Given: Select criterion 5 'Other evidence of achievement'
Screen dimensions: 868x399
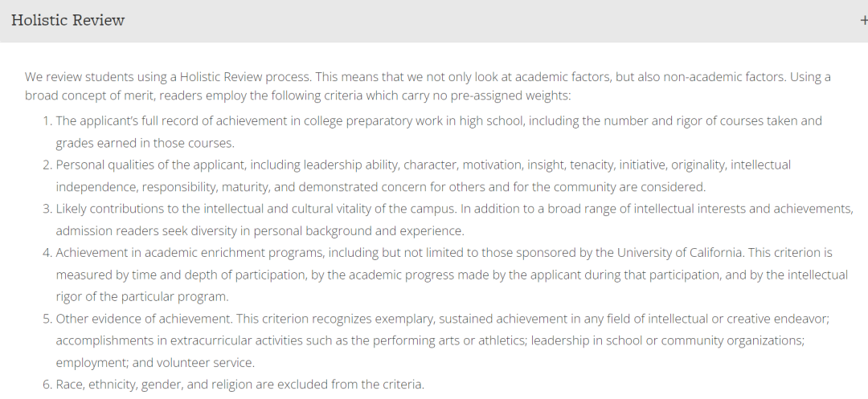Looking at the screenshot, I should pyautogui.click(x=145, y=318).
